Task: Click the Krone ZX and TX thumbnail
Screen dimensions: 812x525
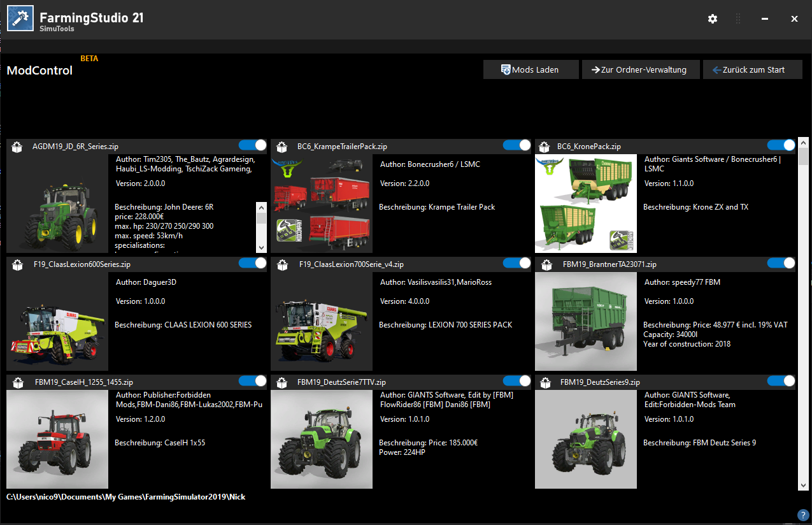Action: point(586,204)
